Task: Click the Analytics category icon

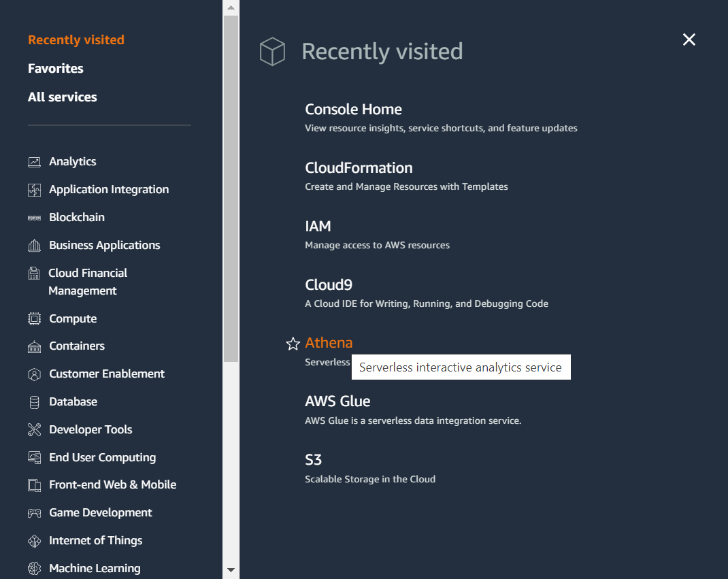Action: click(x=34, y=161)
